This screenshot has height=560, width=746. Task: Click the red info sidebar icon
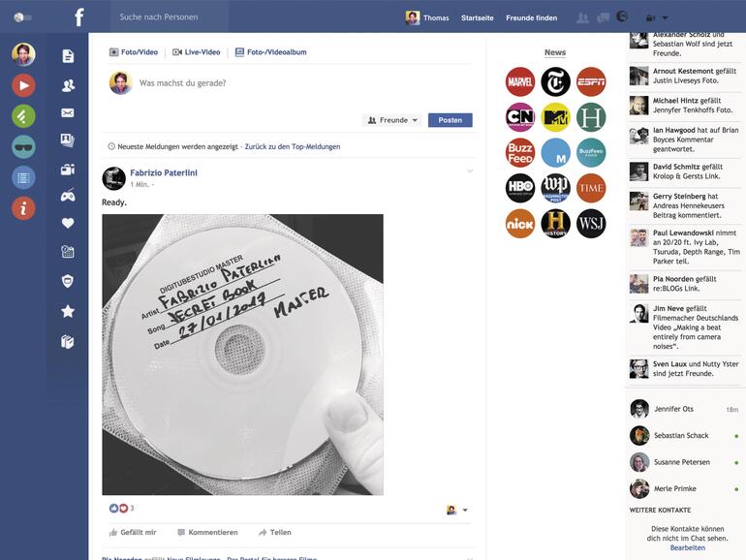click(23, 208)
